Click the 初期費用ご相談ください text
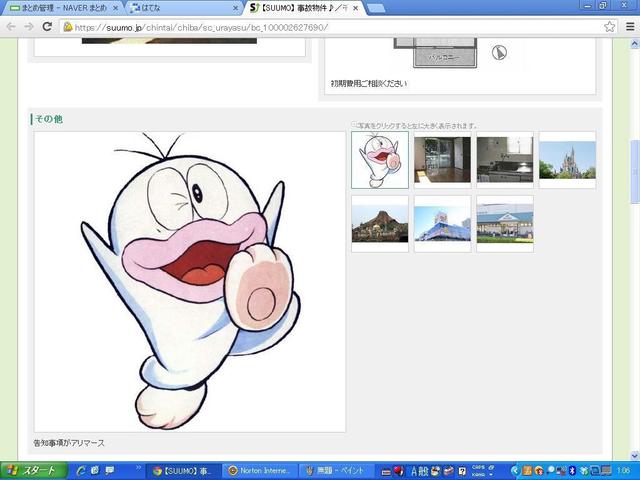640x480 pixels. click(369, 84)
